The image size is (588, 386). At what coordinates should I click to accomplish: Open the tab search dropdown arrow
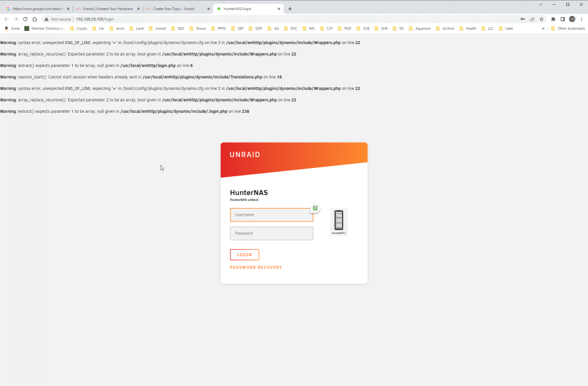(540, 5)
